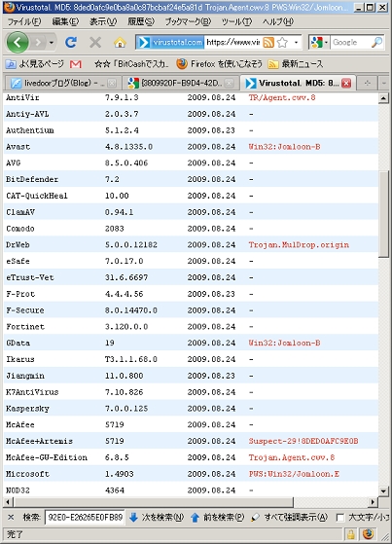Select the PWS:Win32/Jomloon.E Microsoft result
The image size is (392, 544).
pyautogui.click(x=294, y=474)
